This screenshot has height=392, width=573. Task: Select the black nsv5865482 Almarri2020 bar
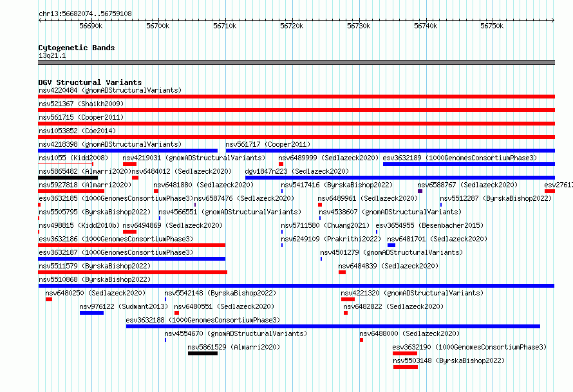click(68, 178)
